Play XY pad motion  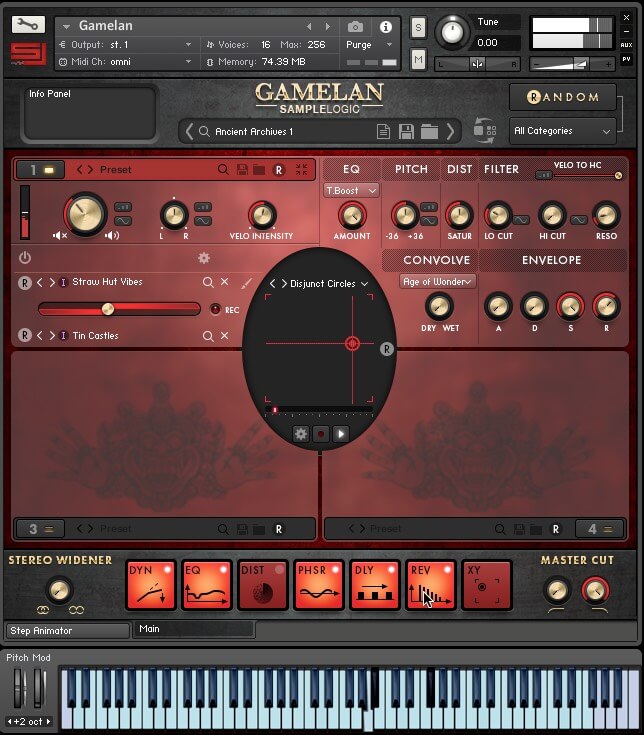coord(341,434)
